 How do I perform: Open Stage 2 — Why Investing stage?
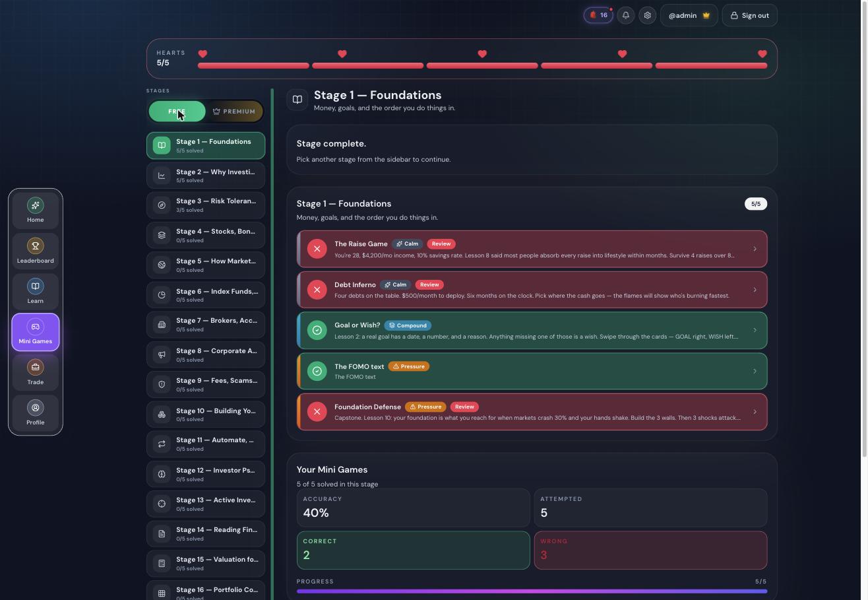coord(206,176)
